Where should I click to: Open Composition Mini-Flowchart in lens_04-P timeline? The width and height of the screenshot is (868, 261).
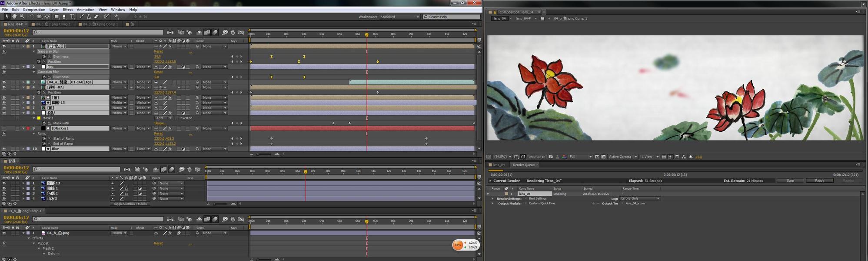(170, 33)
